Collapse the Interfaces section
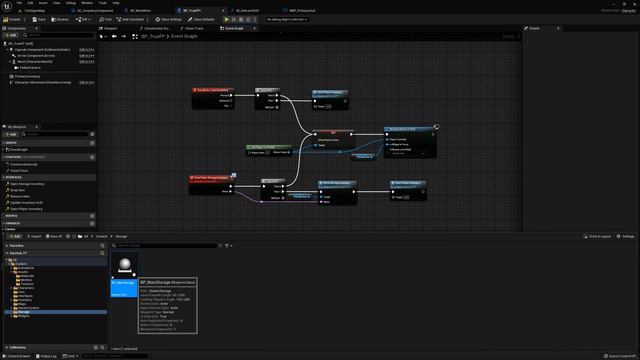Image resolution: width=640 pixels, height=360 pixels. pos(4,178)
